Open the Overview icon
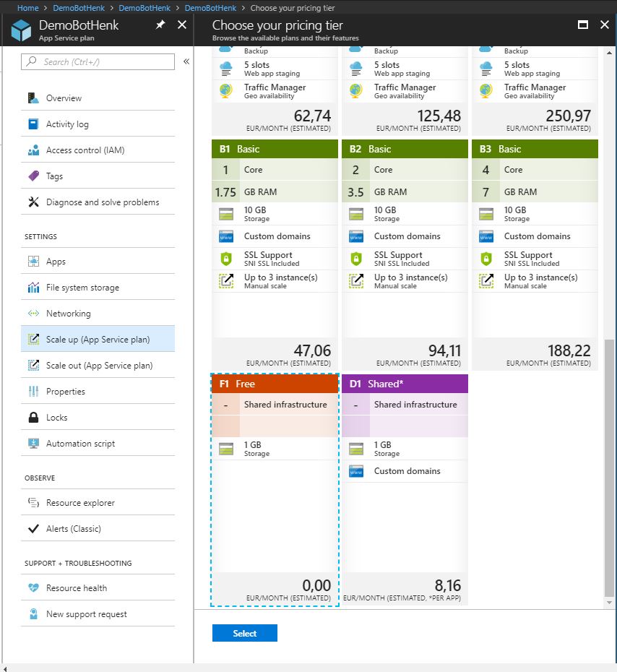The height and width of the screenshot is (672, 617). 33,98
